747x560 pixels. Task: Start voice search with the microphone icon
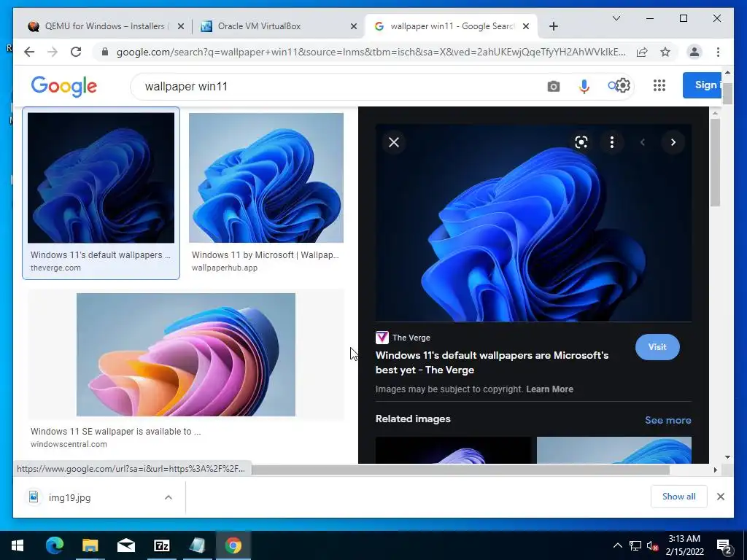pos(584,86)
